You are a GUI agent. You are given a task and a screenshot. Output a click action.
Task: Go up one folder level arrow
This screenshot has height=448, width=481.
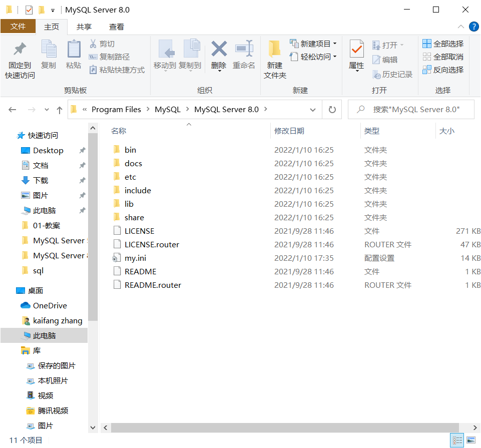[60, 110]
